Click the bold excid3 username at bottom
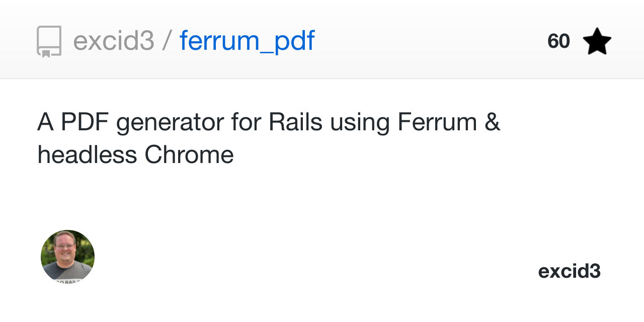This screenshot has height=322, width=644. point(570,271)
